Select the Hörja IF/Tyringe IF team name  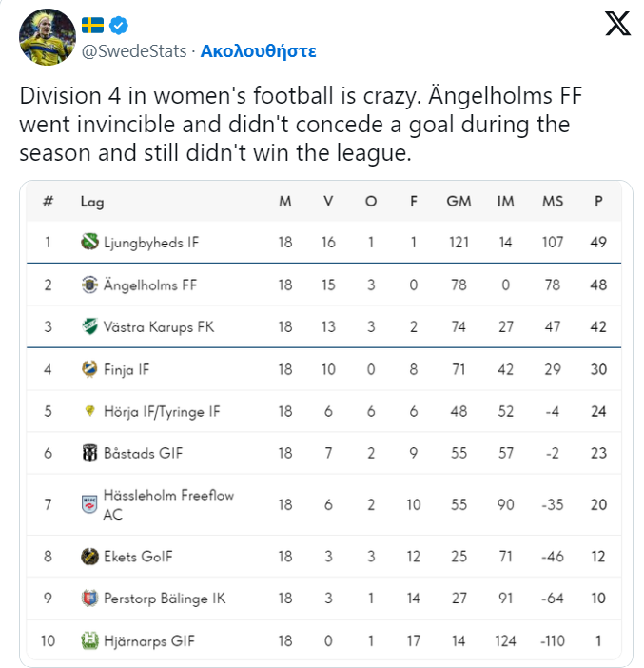click(x=162, y=411)
